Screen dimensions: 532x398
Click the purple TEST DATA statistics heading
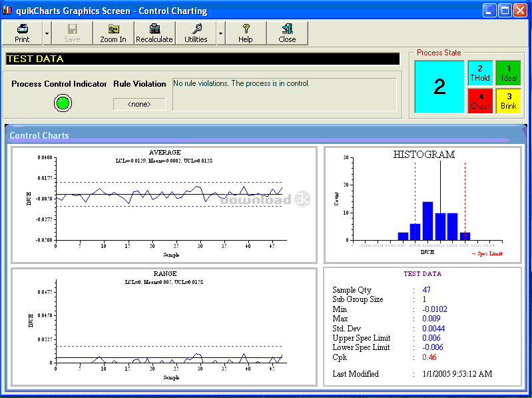coord(422,274)
